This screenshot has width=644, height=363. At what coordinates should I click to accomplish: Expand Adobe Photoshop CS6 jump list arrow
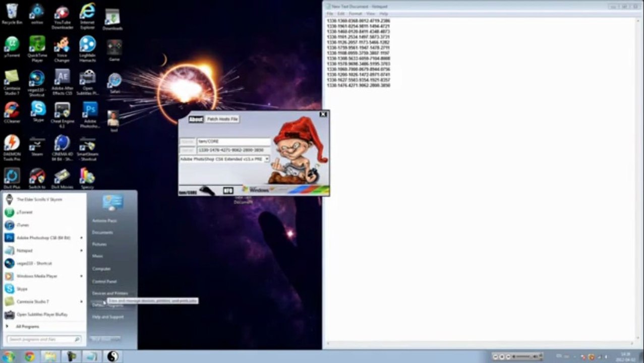coord(81,237)
